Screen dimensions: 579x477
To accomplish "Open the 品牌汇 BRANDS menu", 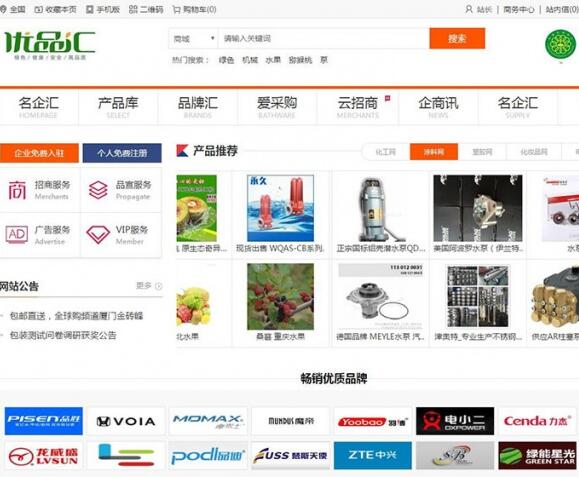I will [198, 107].
